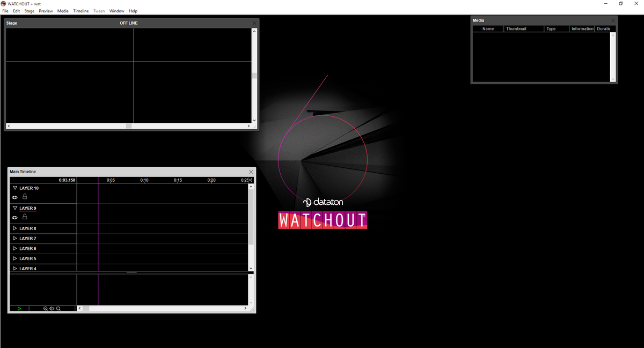Image resolution: width=644 pixels, height=348 pixels.
Task: Close the Media window
Action: click(613, 20)
